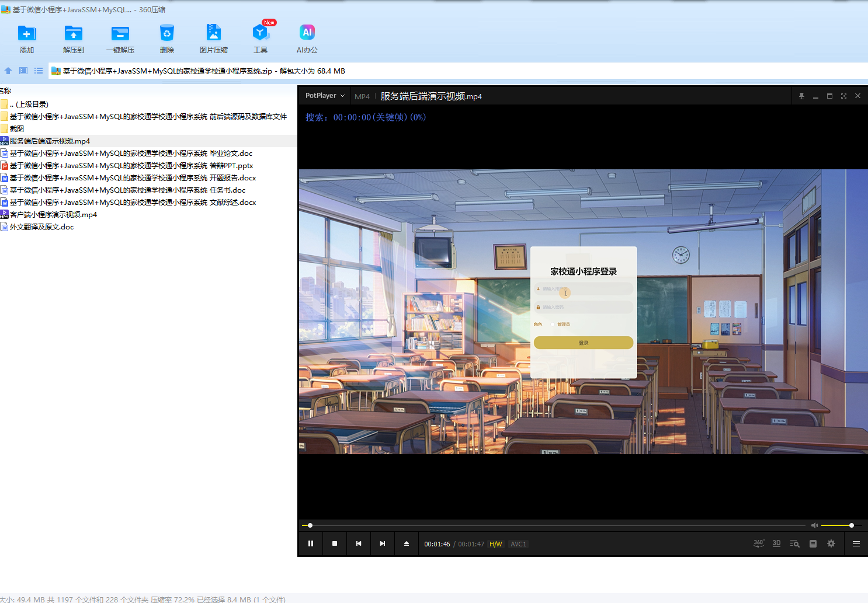Open the chapter/subtitle list icon in PotPlayer
Image resolution: width=868 pixels, height=603 pixels.
[813, 543]
